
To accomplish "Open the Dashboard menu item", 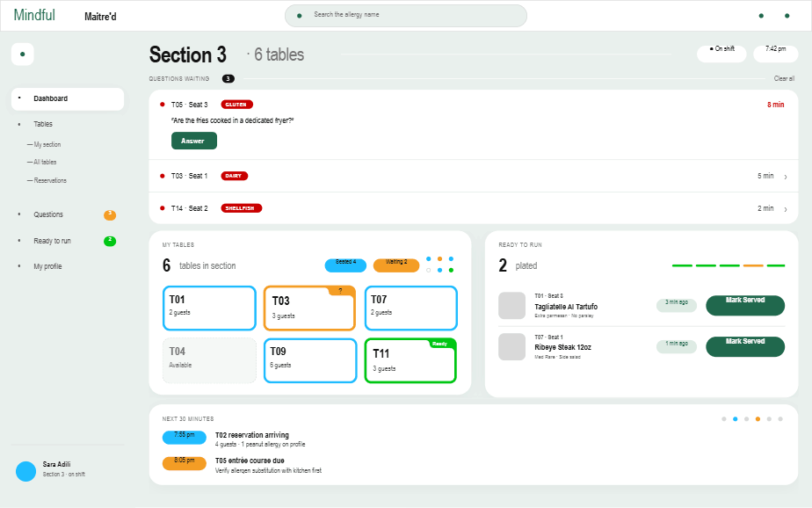I will tap(68, 98).
